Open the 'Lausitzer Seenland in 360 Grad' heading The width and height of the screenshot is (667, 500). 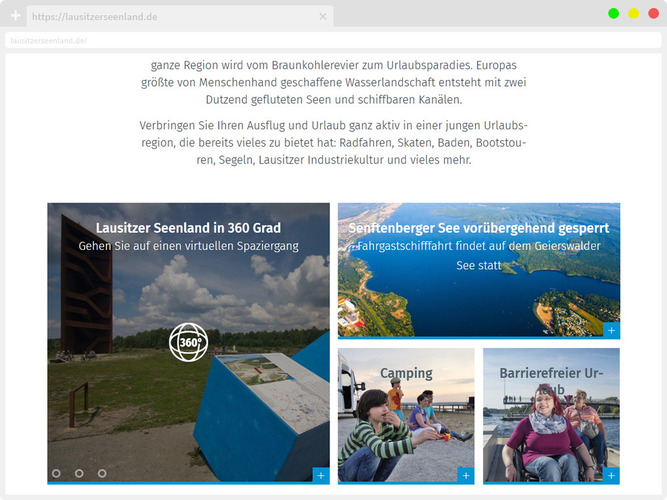tap(188, 228)
